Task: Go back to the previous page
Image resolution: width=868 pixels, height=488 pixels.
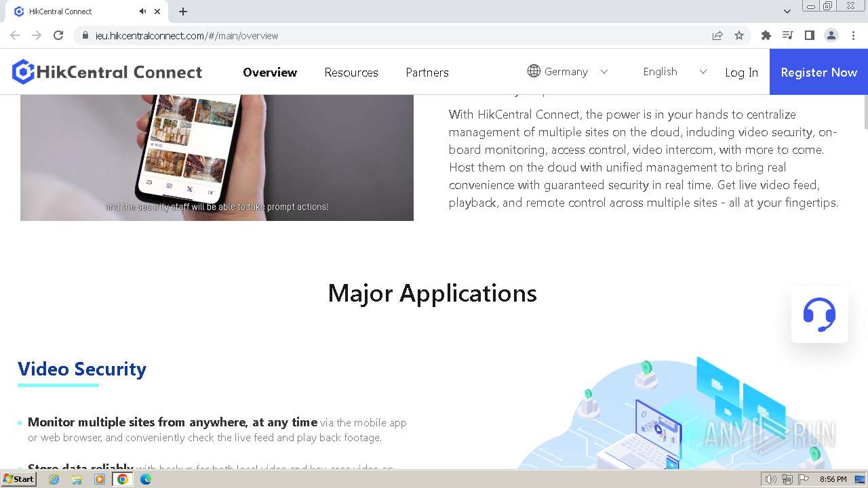Action: click(15, 35)
